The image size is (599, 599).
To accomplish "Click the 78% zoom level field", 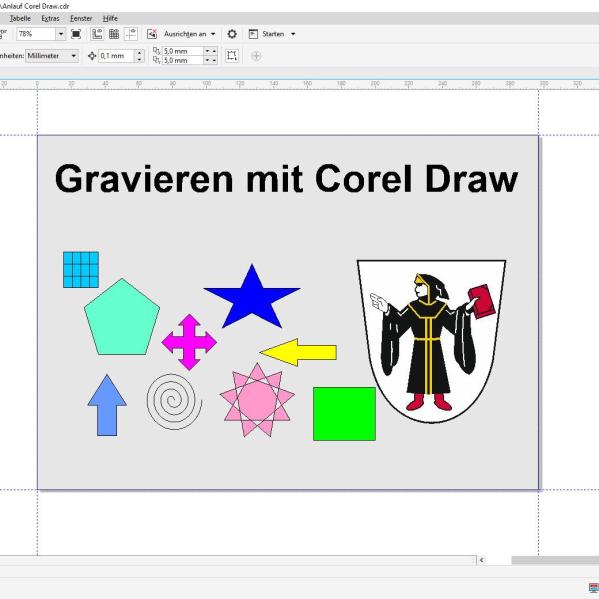I will pyautogui.click(x=36, y=34).
